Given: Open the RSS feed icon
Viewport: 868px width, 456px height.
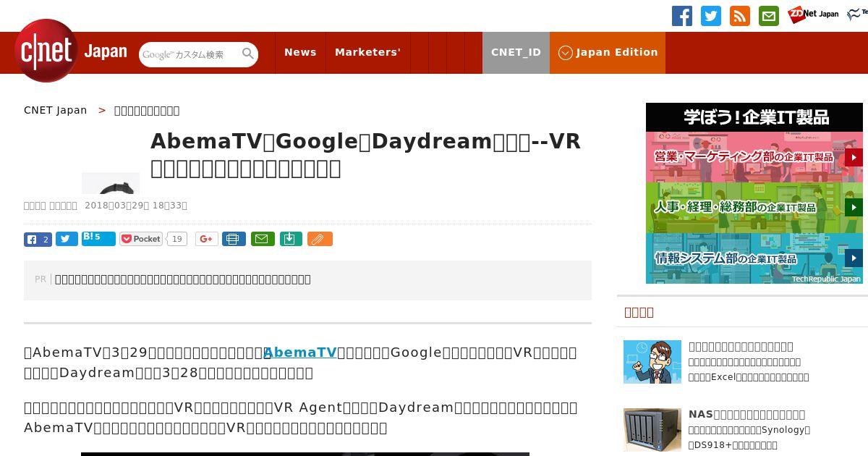Looking at the screenshot, I should pos(740,16).
